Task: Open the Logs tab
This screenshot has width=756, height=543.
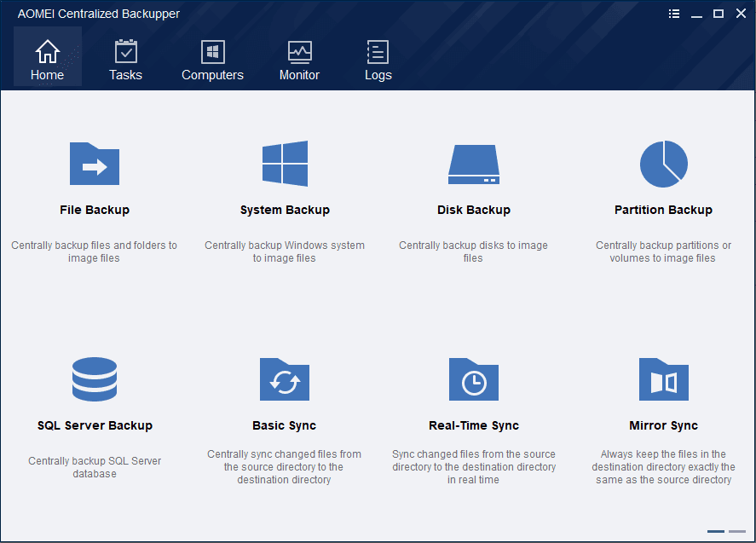Action: coord(378,58)
